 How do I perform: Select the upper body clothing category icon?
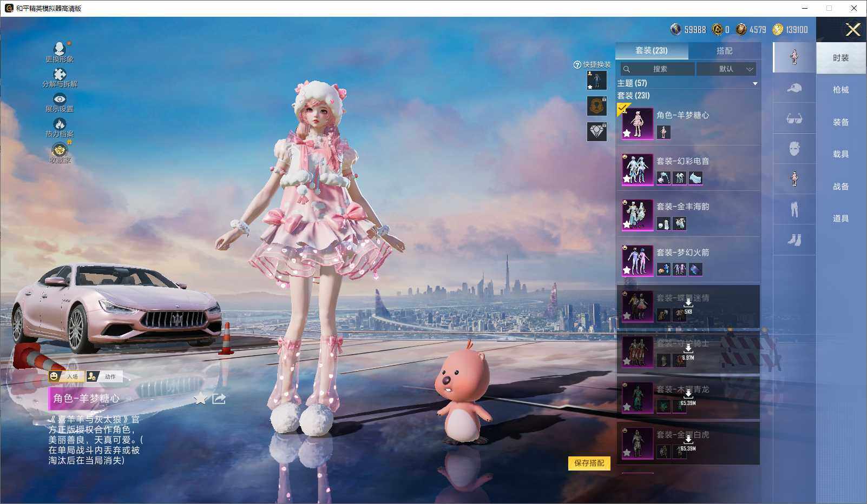point(794,179)
